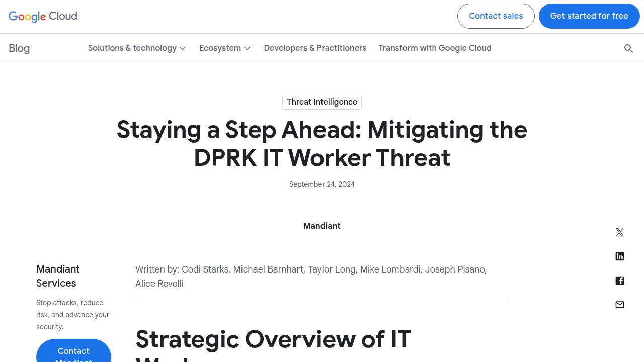The height and width of the screenshot is (362, 644).
Task: Share the article on Facebook
Action: click(620, 281)
